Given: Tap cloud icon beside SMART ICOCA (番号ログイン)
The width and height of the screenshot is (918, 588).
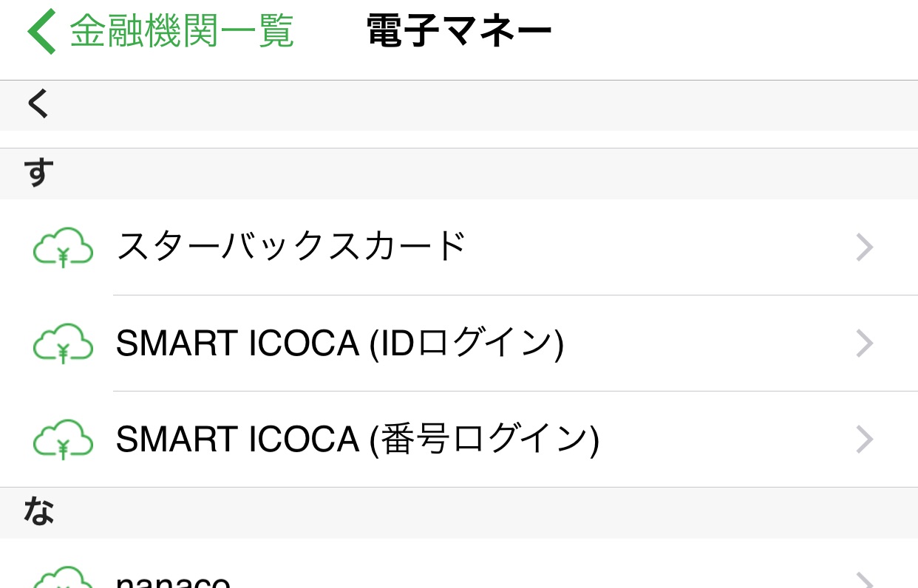Looking at the screenshot, I should point(63,440).
